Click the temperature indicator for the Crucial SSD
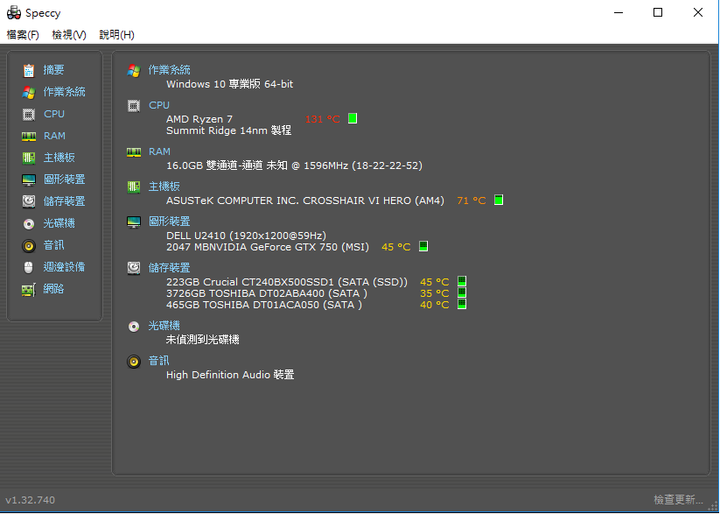This screenshot has height=514, width=720. pos(461,281)
